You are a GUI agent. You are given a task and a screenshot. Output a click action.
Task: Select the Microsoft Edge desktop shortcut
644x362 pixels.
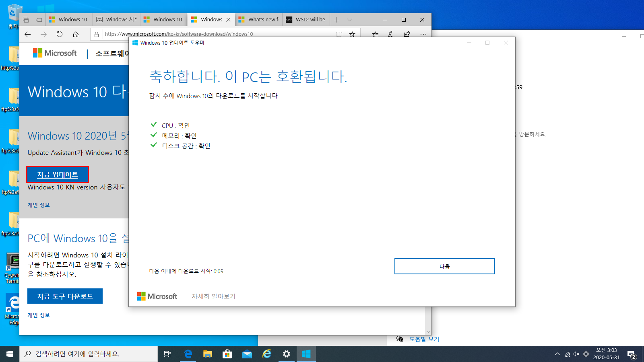[x=13, y=309]
